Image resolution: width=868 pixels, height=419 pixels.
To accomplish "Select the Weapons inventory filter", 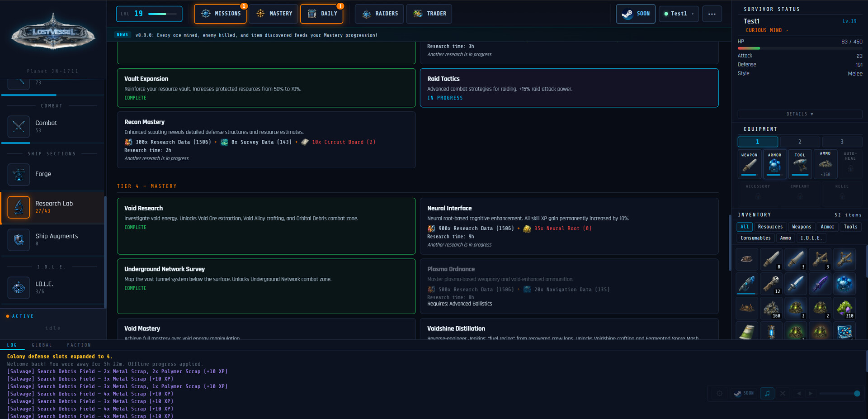I will coord(801,227).
